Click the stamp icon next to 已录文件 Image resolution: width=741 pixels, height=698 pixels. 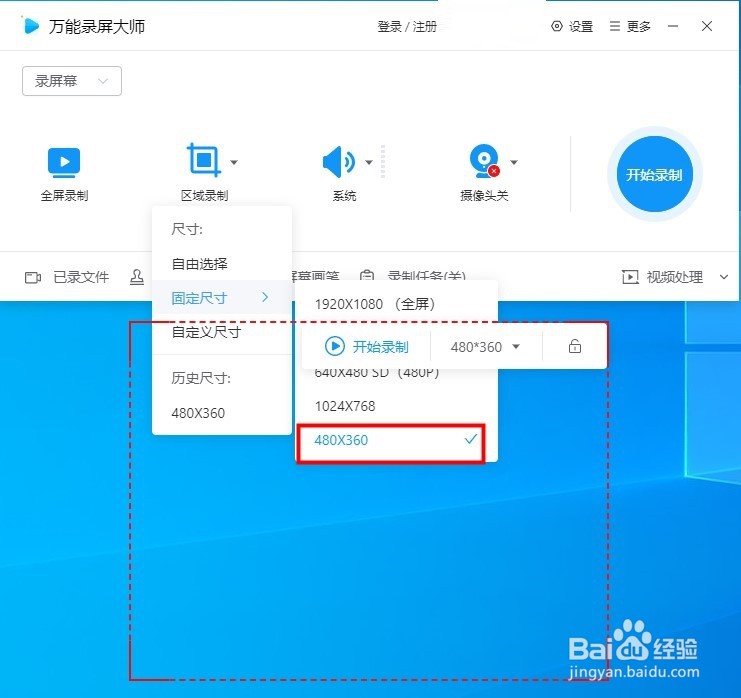pyautogui.click(x=137, y=277)
